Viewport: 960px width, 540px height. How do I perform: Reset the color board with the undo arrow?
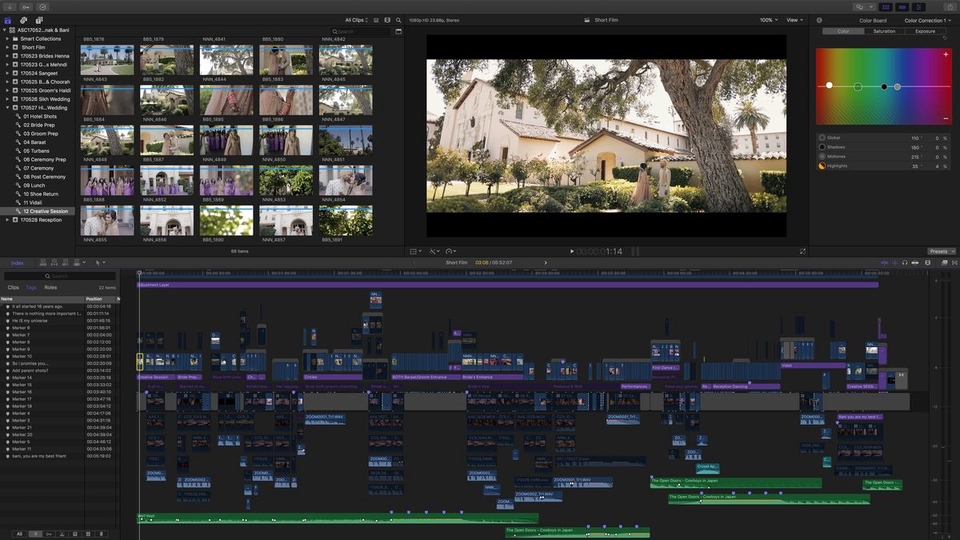click(x=945, y=39)
